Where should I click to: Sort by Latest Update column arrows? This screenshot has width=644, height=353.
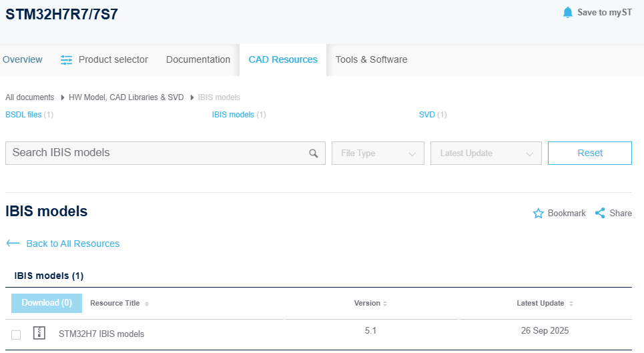tap(571, 304)
